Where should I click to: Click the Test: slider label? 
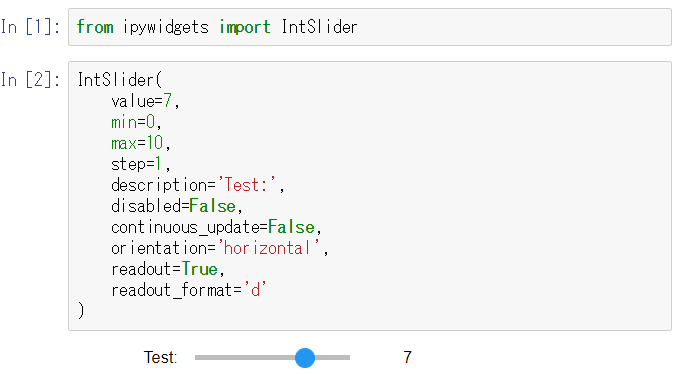point(160,357)
